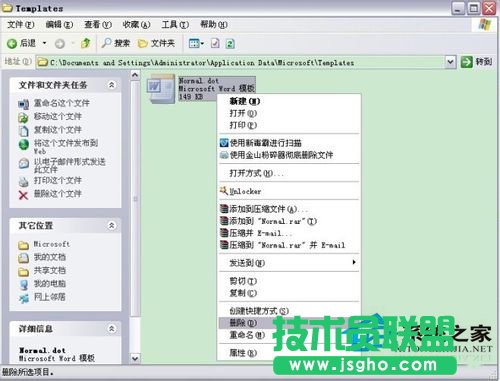Click the email this file icon
Viewport: 500px width, 381px height.
coord(23,163)
